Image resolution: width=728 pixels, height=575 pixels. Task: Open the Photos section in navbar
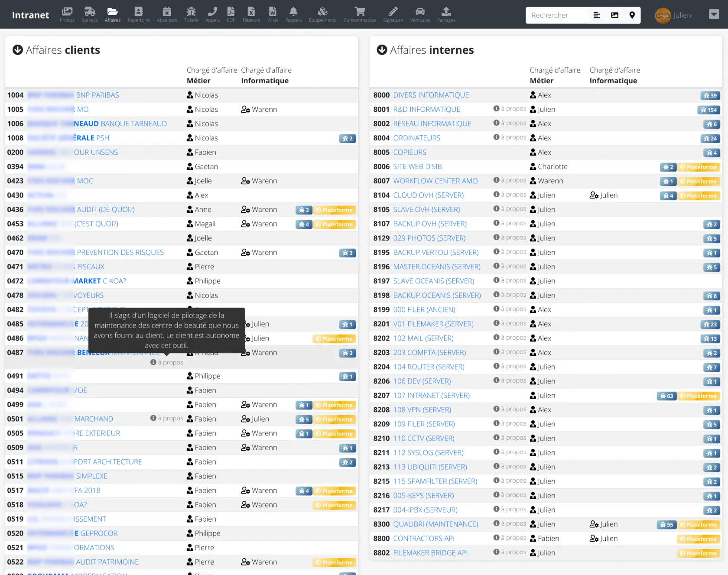point(67,14)
